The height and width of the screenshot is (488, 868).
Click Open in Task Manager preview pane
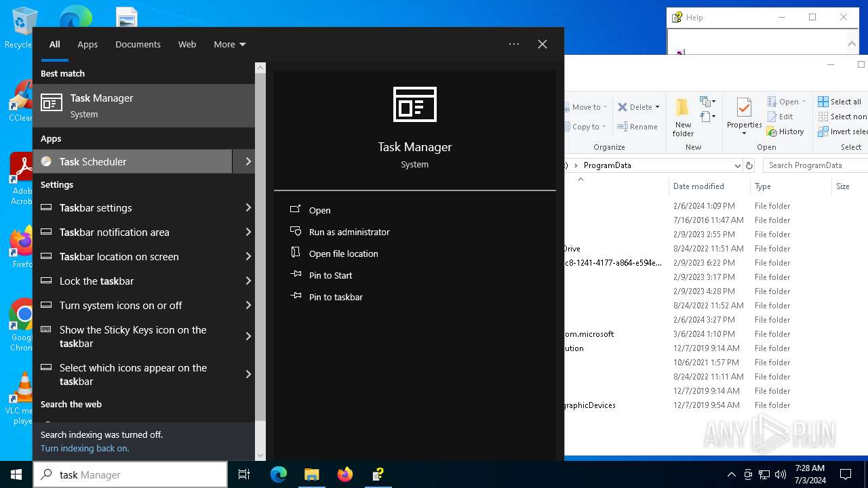319,210
